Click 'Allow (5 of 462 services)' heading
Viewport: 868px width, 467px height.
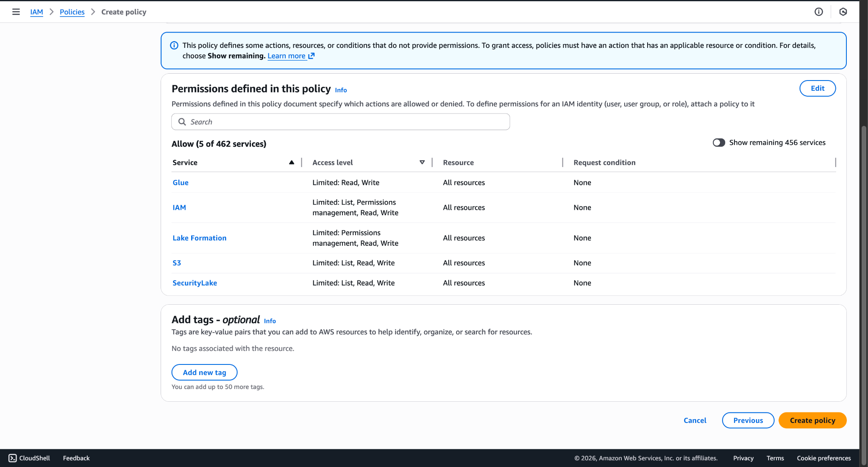(219, 144)
